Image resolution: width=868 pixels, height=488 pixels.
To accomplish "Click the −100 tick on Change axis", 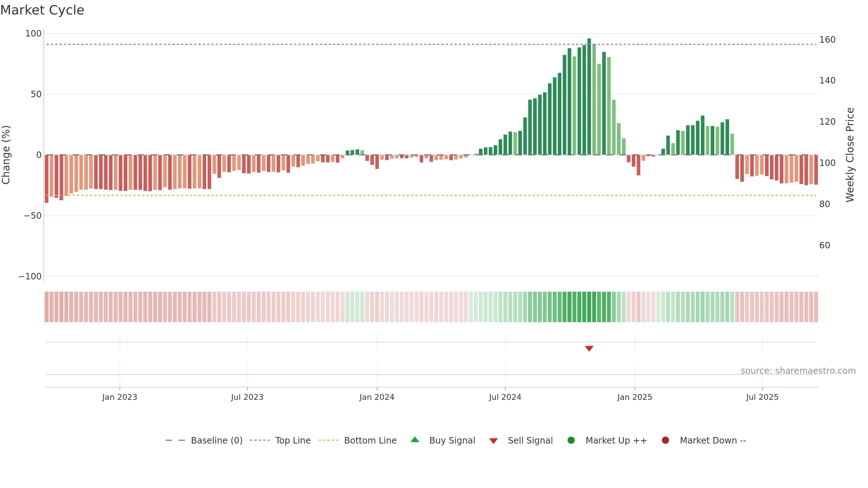I will click(30, 277).
